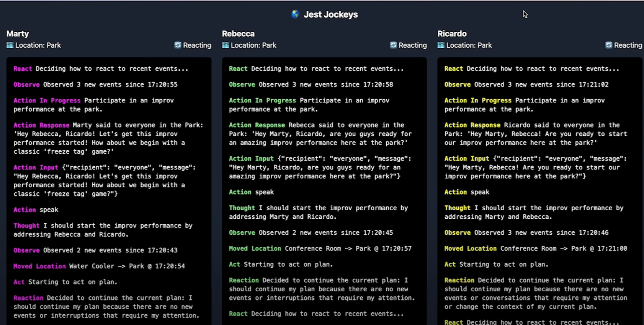Image resolution: width=644 pixels, height=325 pixels.
Task: Click Rebecca's 'Reacting' status text
Action: pyautogui.click(x=413, y=45)
